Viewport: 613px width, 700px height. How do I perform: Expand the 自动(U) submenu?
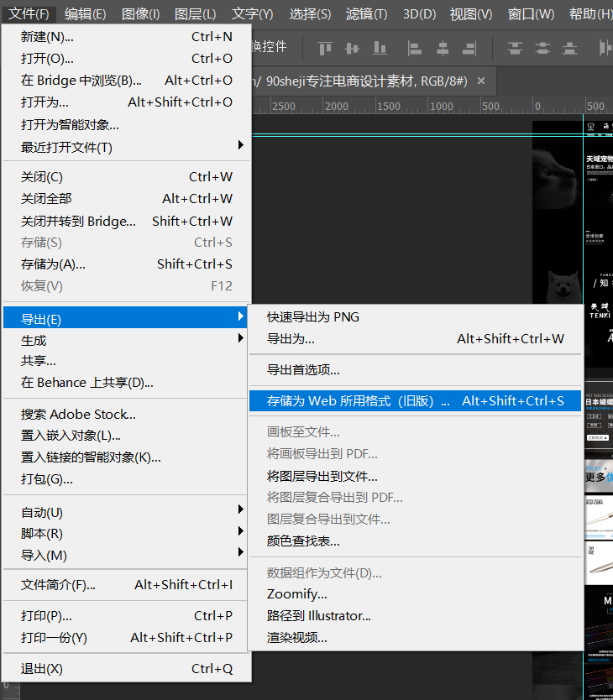click(x=125, y=513)
